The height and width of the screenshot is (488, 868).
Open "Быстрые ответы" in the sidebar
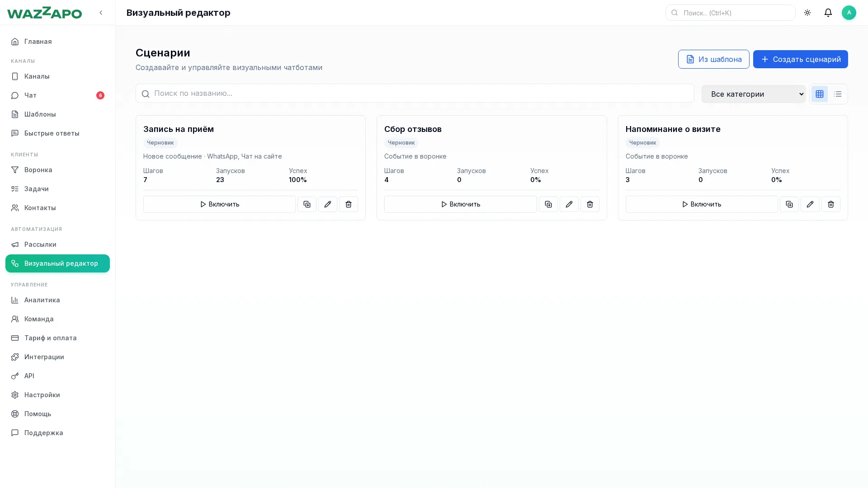[57, 133]
